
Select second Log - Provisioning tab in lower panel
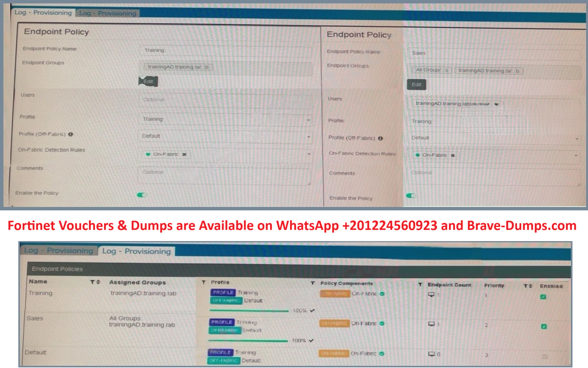click(136, 251)
